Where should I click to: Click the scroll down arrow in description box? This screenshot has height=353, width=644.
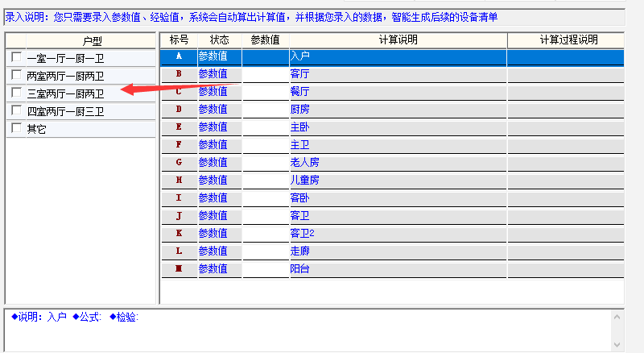(617, 344)
